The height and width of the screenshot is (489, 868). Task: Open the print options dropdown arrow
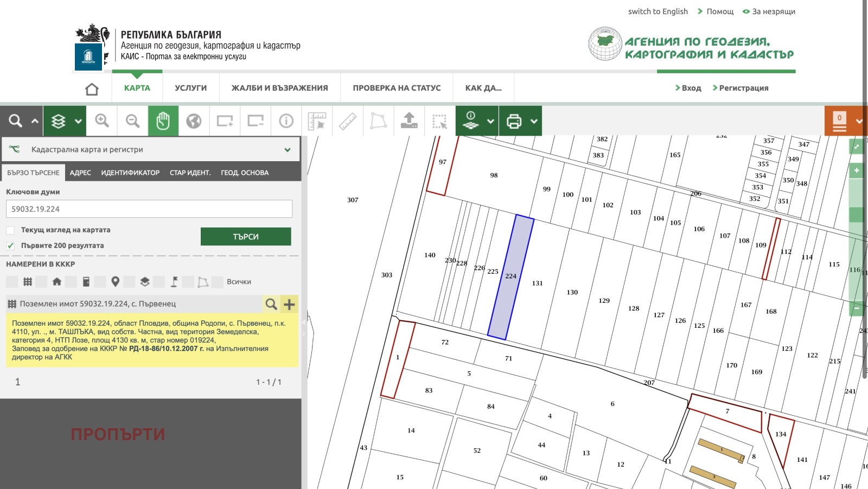coord(534,121)
